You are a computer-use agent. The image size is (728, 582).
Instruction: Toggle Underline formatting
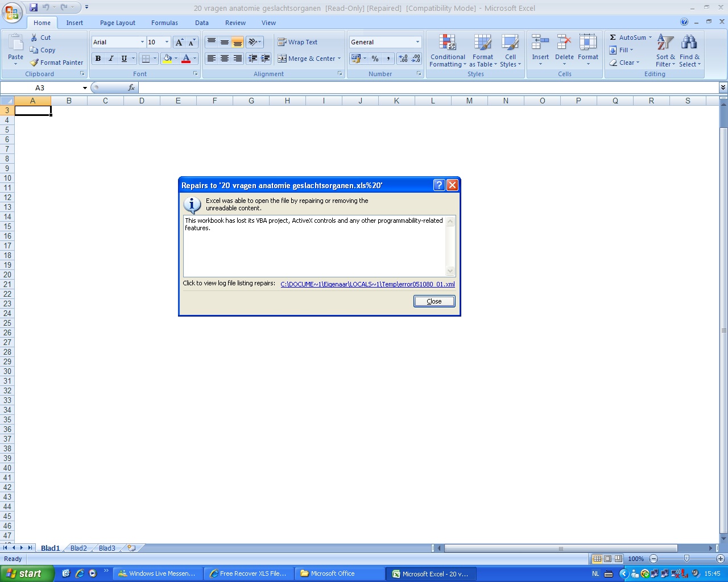[124, 59]
